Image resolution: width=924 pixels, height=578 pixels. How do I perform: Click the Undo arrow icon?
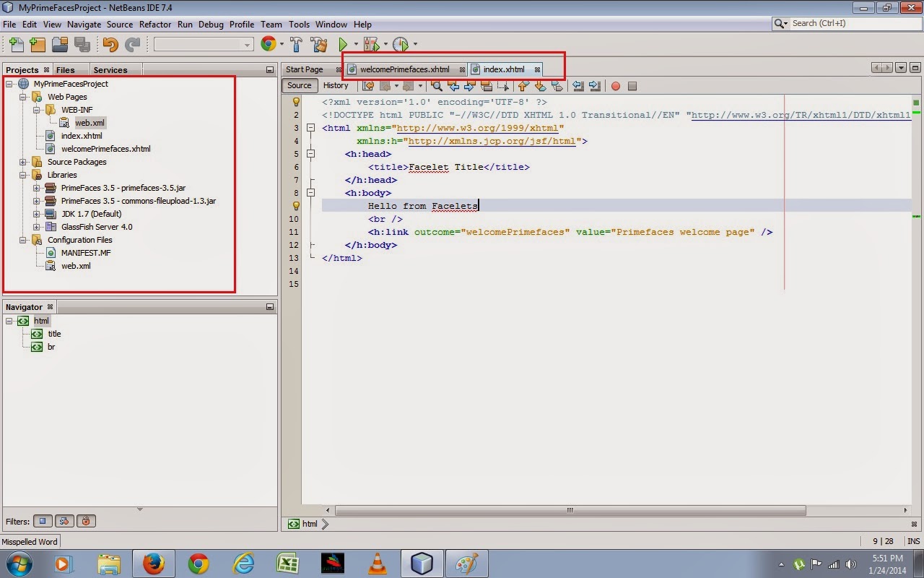click(x=110, y=44)
